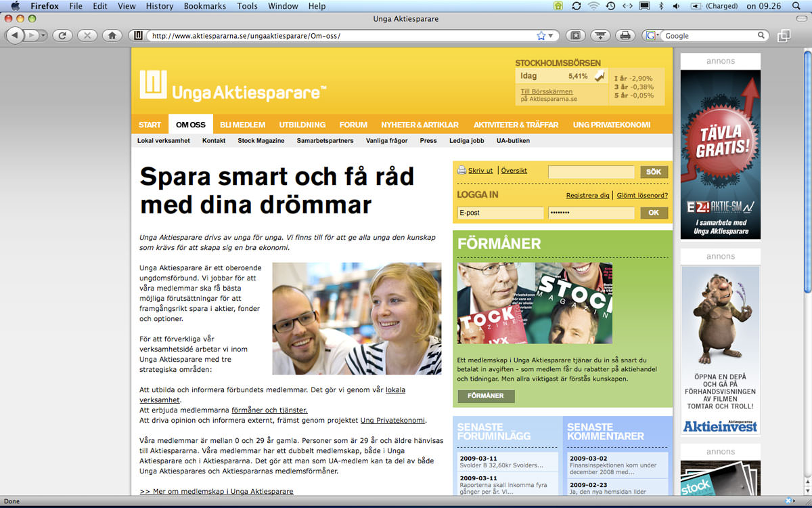812x508 pixels.
Task: Click the site search text field
Action: 591,172
